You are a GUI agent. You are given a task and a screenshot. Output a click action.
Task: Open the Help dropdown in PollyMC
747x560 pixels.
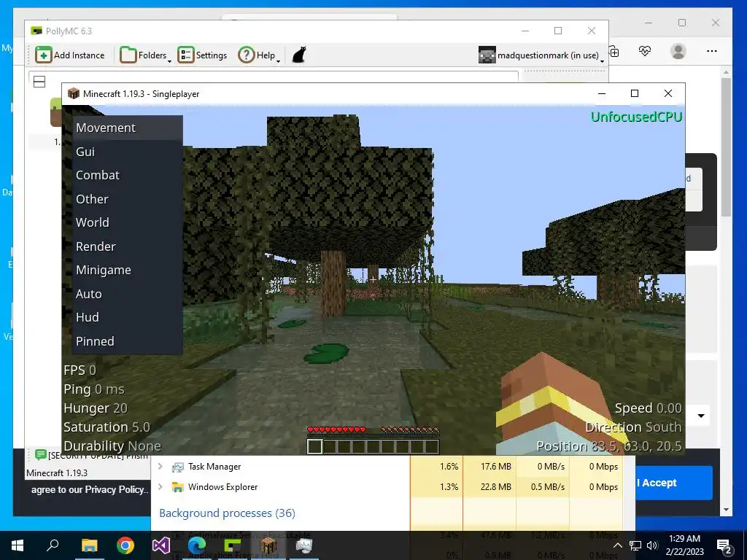coord(259,55)
